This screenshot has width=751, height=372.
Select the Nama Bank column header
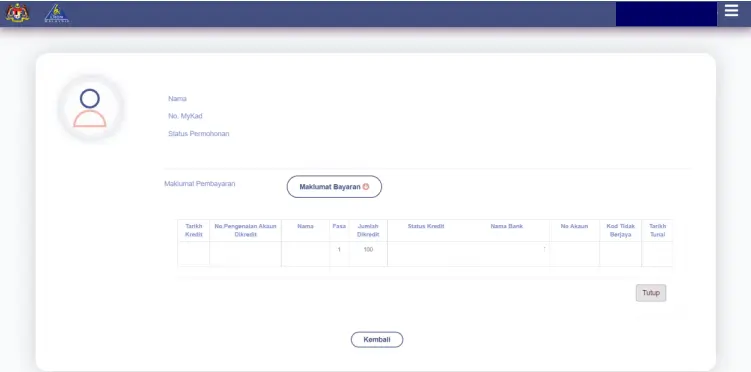point(506,226)
